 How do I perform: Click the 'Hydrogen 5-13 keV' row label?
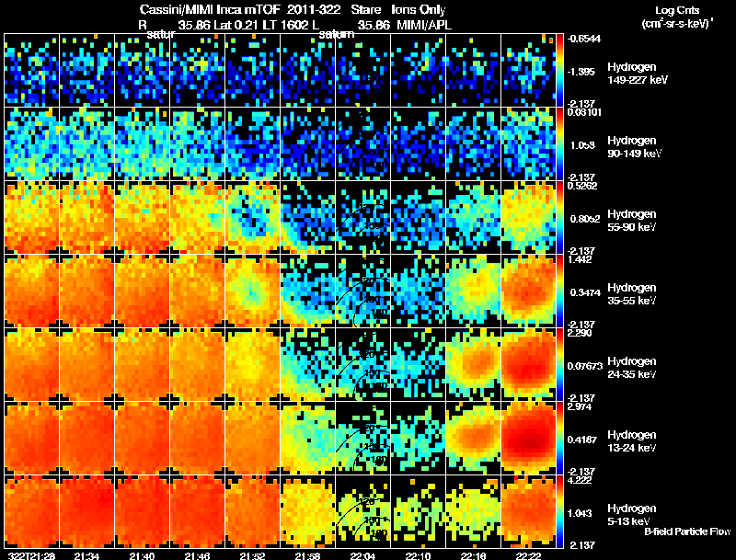click(x=632, y=515)
